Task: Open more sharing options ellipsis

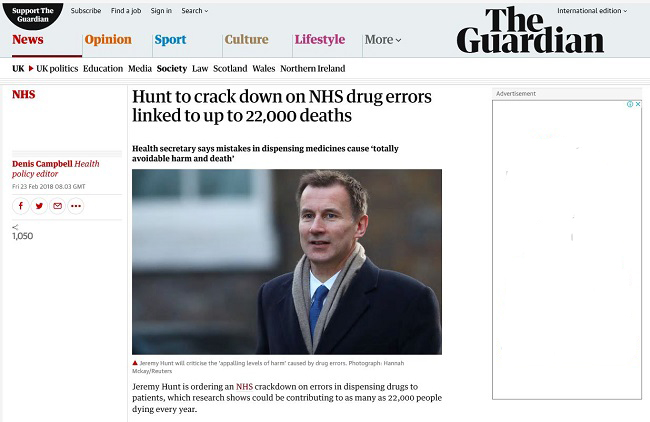Action: click(x=76, y=206)
